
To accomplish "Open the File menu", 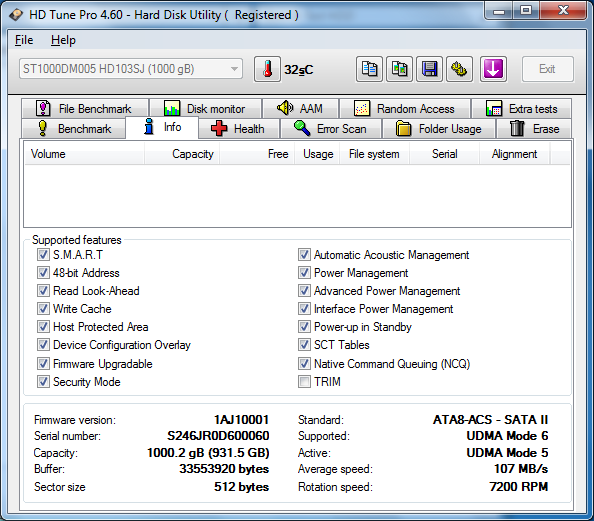I will point(24,40).
